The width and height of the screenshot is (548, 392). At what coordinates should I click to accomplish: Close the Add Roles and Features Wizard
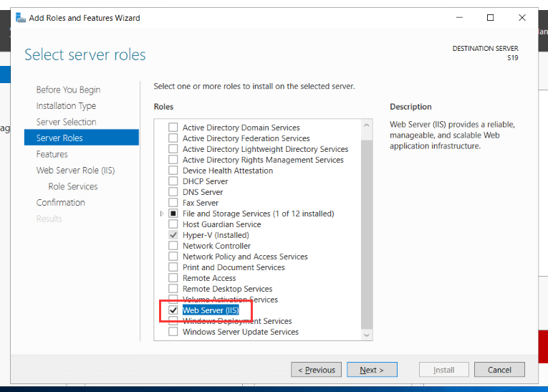(x=522, y=17)
